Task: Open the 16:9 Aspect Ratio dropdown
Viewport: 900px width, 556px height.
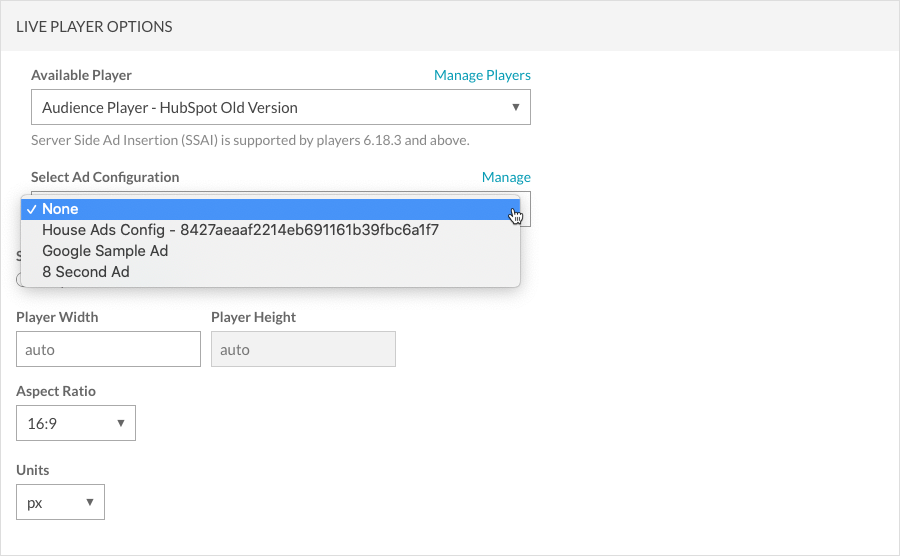Action: (75, 423)
